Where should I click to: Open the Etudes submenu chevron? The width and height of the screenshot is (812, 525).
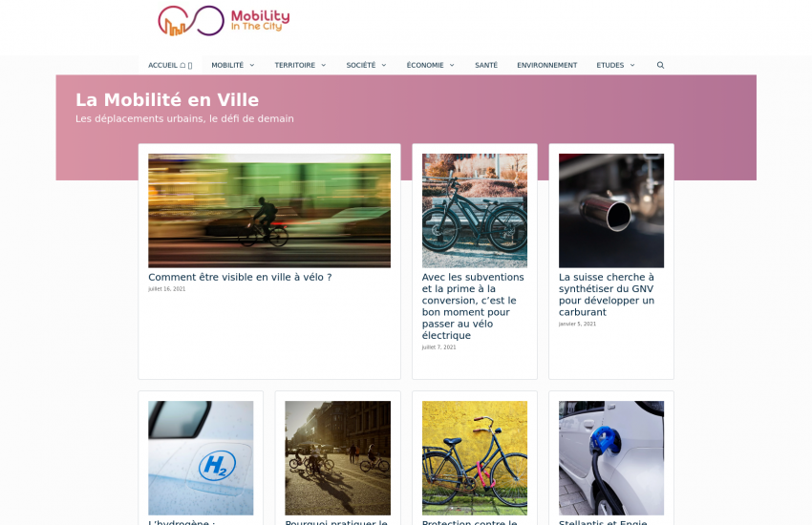pyautogui.click(x=632, y=65)
